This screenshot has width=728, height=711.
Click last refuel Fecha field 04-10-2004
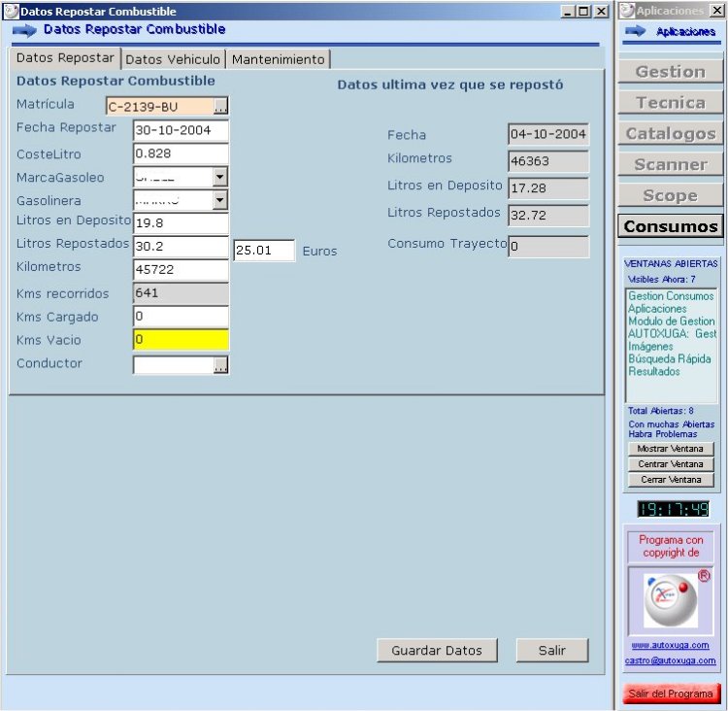(548, 134)
